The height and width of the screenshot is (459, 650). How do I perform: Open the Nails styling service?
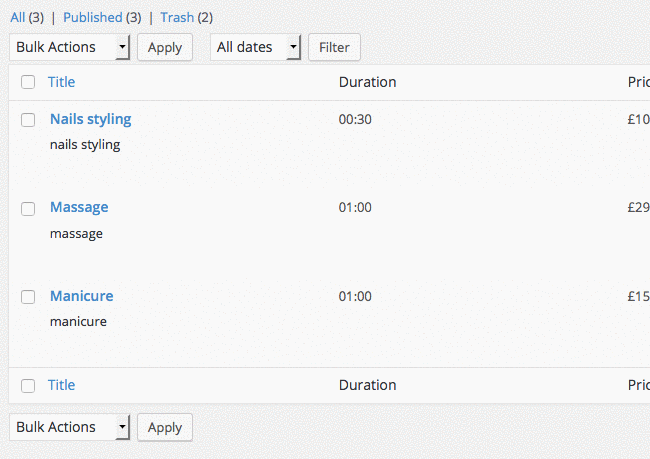90,119
